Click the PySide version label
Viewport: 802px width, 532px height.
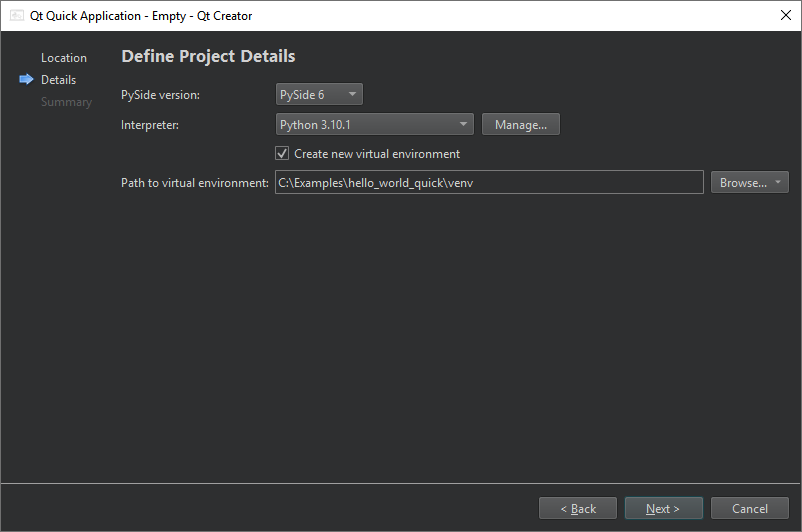click(x=161, y=95)
